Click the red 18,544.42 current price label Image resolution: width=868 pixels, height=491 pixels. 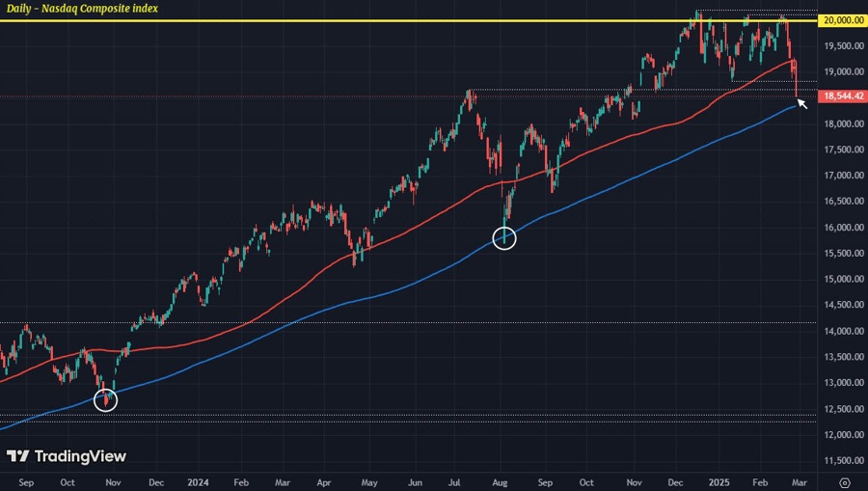coord(841,96)
